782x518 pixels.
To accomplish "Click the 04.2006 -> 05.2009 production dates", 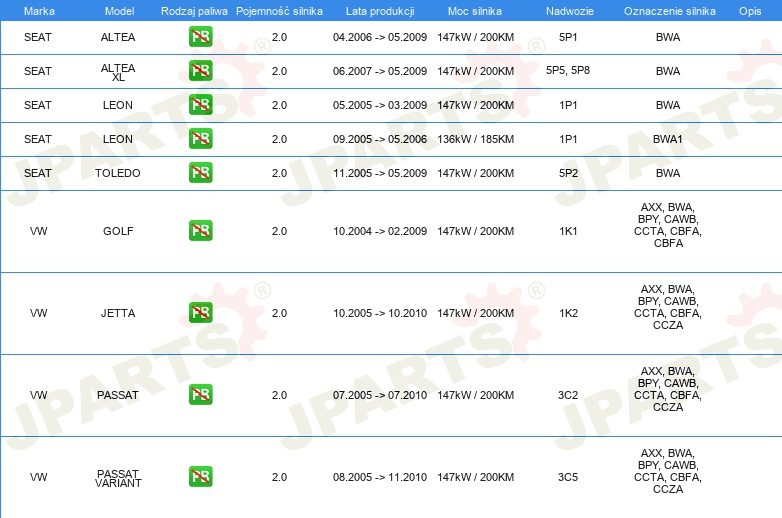I will pos(380,37).
